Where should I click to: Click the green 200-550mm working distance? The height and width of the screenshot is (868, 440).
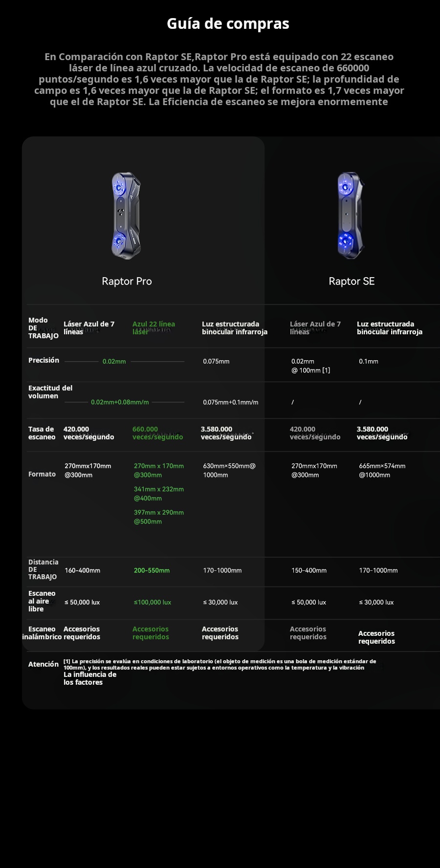click(x=152, y=570)
